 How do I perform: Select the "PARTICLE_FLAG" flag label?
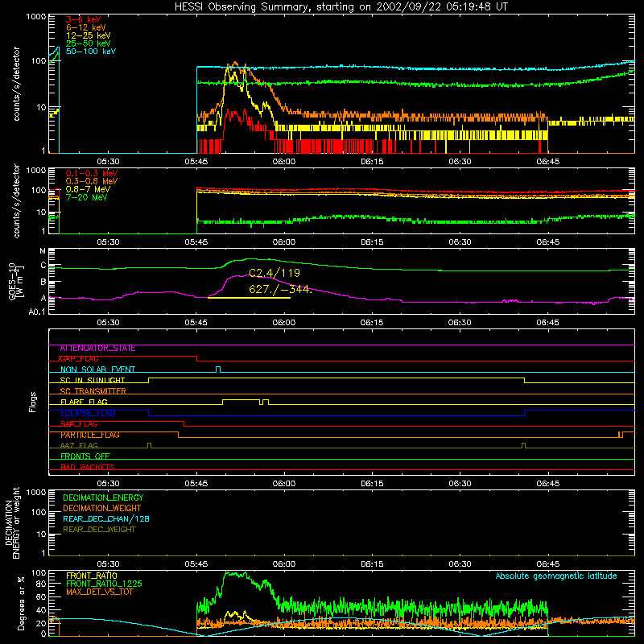pos(90,435)
